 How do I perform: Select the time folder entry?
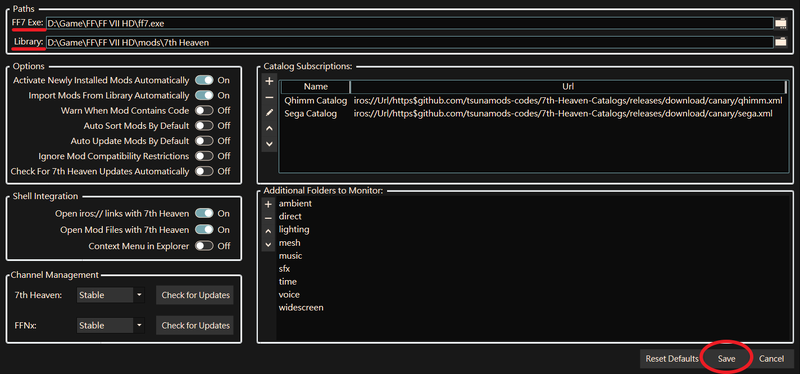[x=287, y=282]
